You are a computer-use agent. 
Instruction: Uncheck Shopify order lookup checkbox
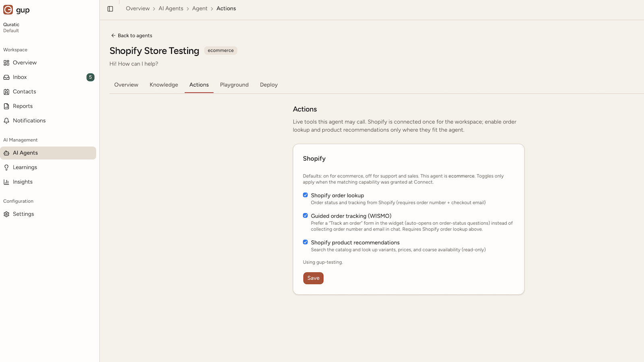pos(305,195)
